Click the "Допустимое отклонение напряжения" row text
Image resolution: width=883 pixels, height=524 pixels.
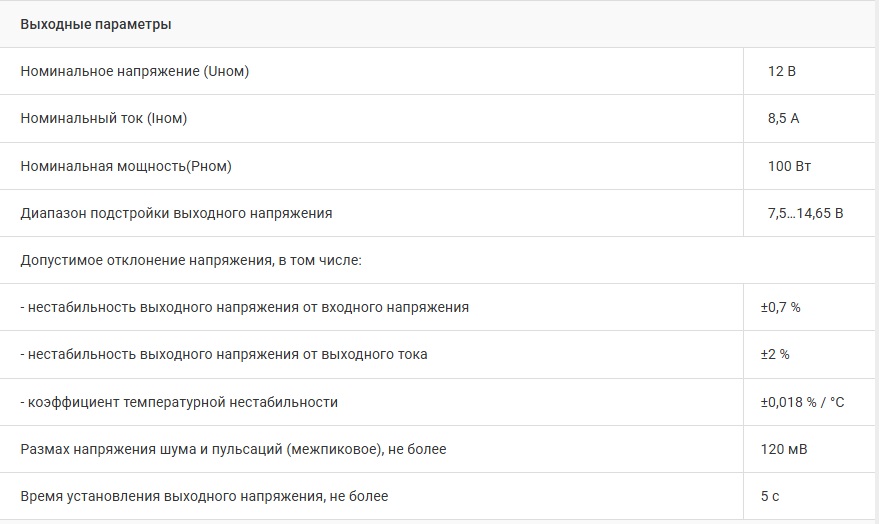pos(190,260)
